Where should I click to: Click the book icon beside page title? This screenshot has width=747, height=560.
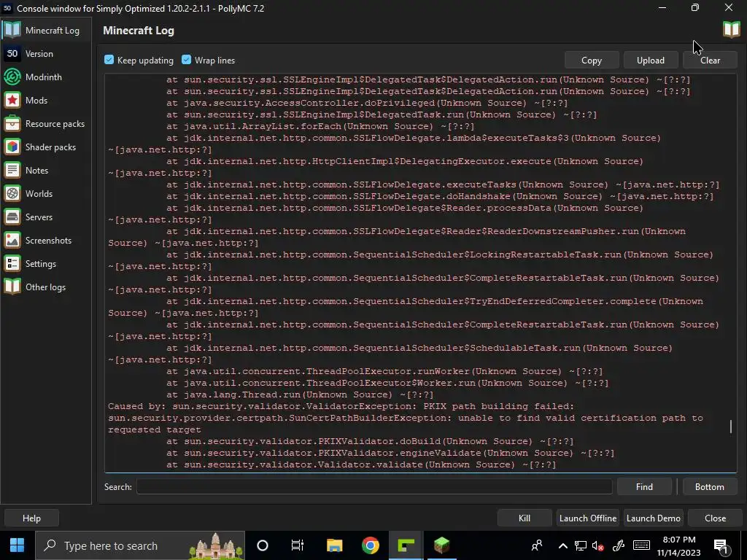(x=731, y=29)
